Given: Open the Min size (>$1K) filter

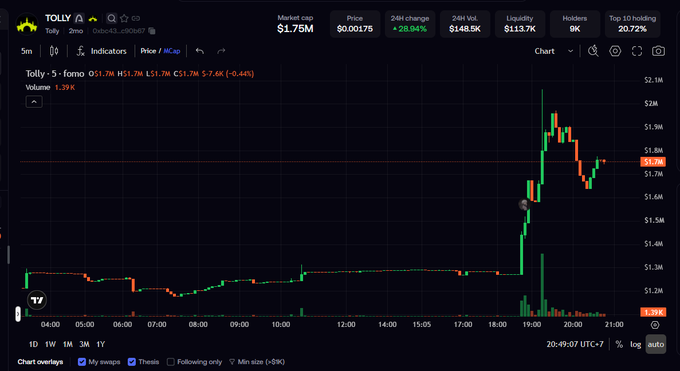Looking at the screenshot, I should (x=257, y=362).
